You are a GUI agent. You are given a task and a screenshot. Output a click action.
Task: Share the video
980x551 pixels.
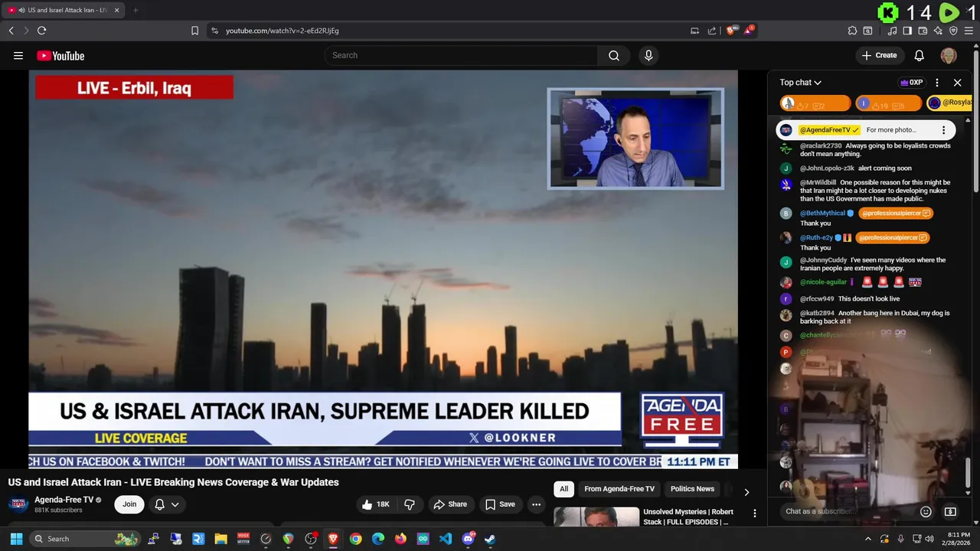point(449,504)
